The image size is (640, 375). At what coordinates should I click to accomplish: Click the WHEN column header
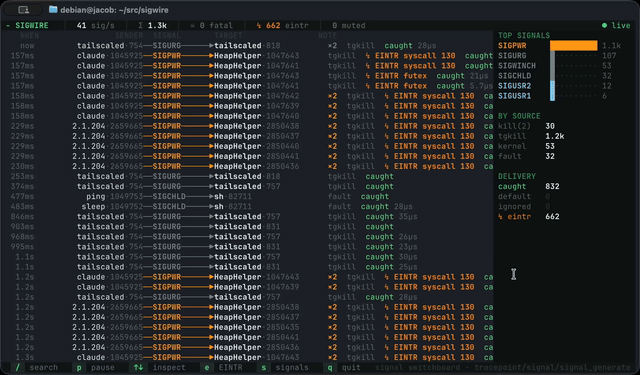(29, 36)
